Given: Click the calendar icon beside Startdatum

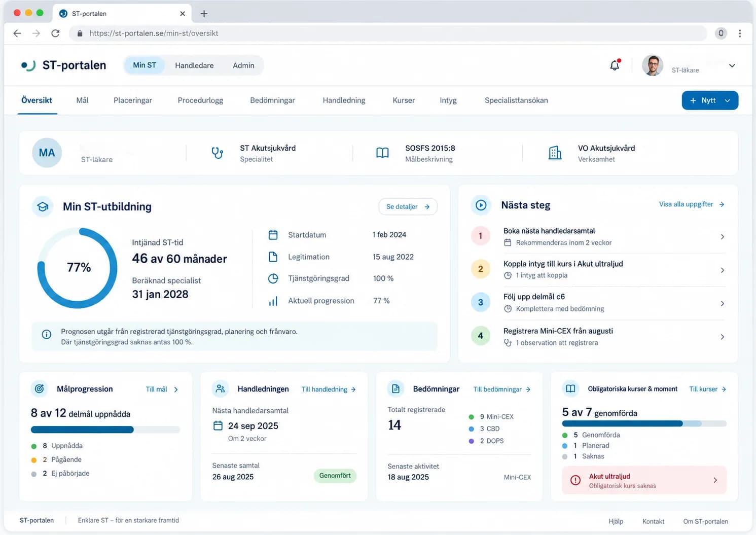Looking at the screenshot, I should point(273,235).
